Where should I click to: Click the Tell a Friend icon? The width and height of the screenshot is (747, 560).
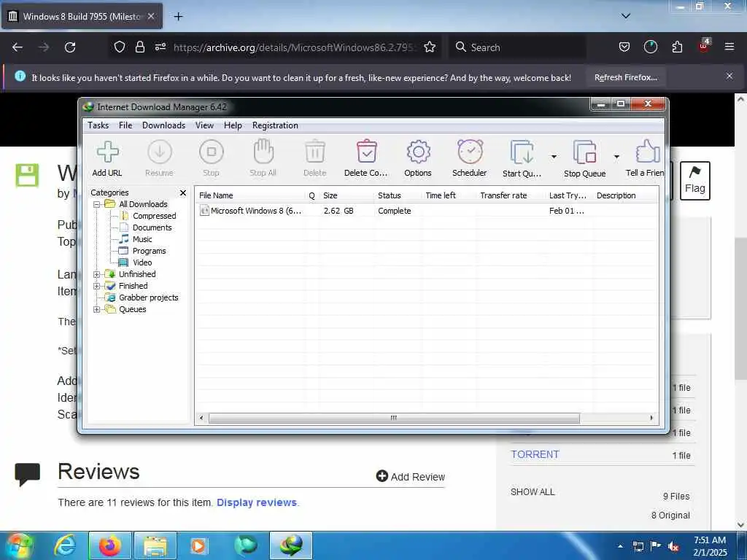(x=648, y=152)
